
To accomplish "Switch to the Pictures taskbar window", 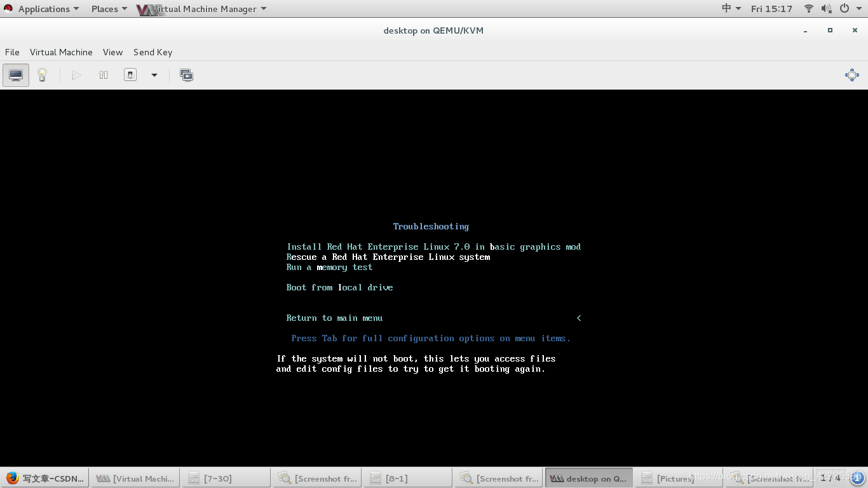I will click(681, 478).
